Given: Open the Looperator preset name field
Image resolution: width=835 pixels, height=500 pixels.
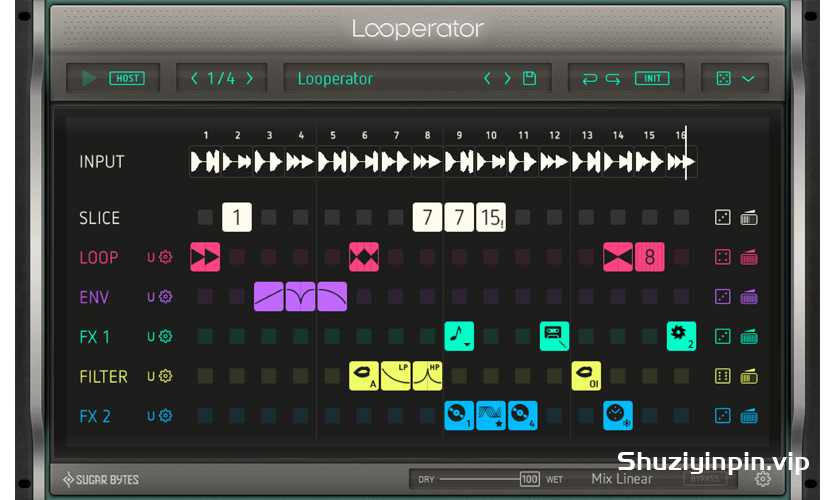Looking at the screenshot, I should click(x=335, y=79).
